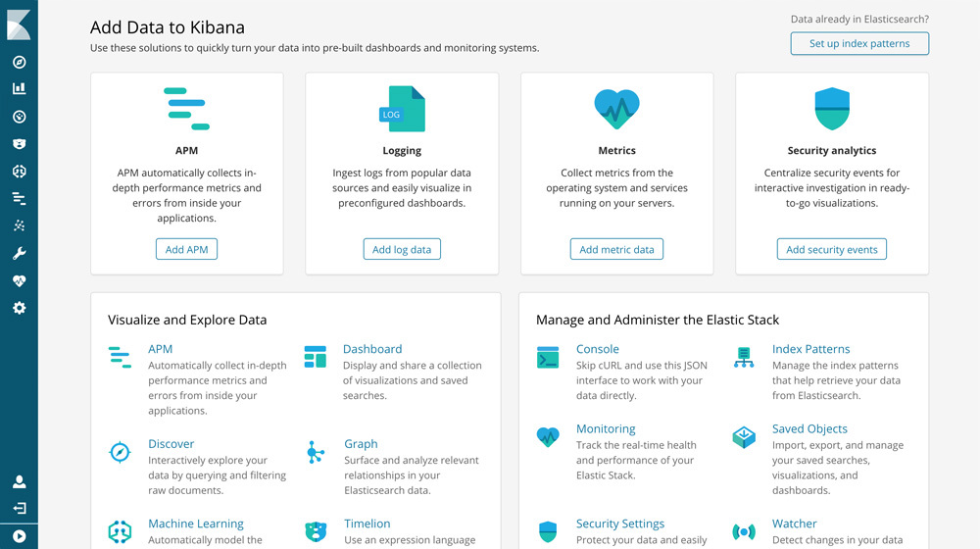The image size is (980, 549).
Task: Open Visualize via the sidebar bar chart icon
Action: point(19,88)
